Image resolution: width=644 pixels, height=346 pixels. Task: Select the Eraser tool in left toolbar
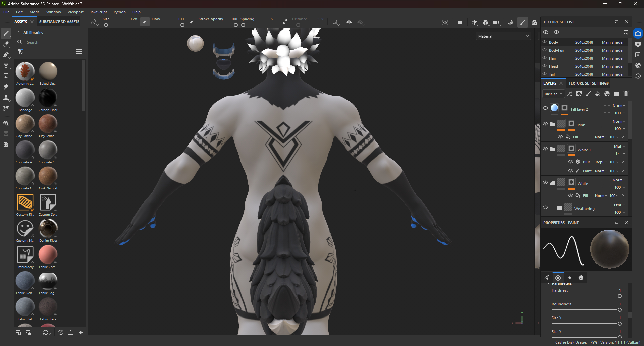[6, 44]
